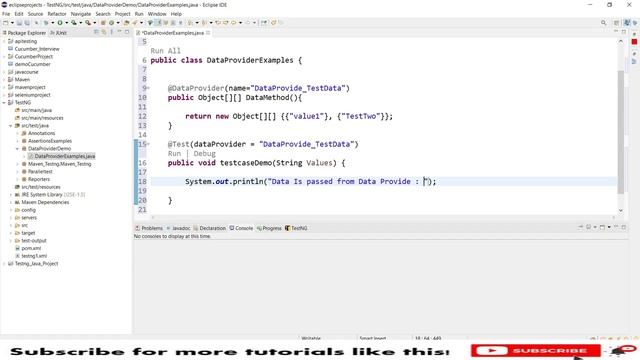Open the dropdown arrow next to Run button

point(67,23)
